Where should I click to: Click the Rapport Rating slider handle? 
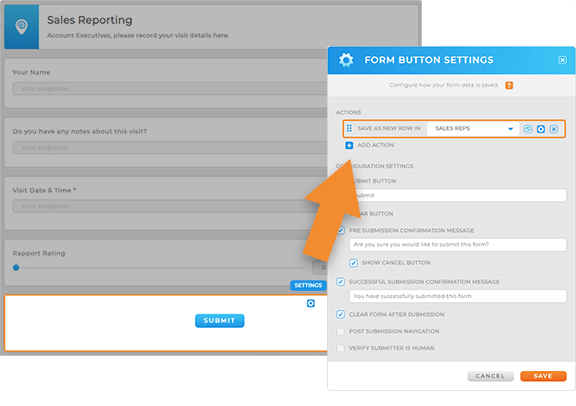(x=16, y=267)
